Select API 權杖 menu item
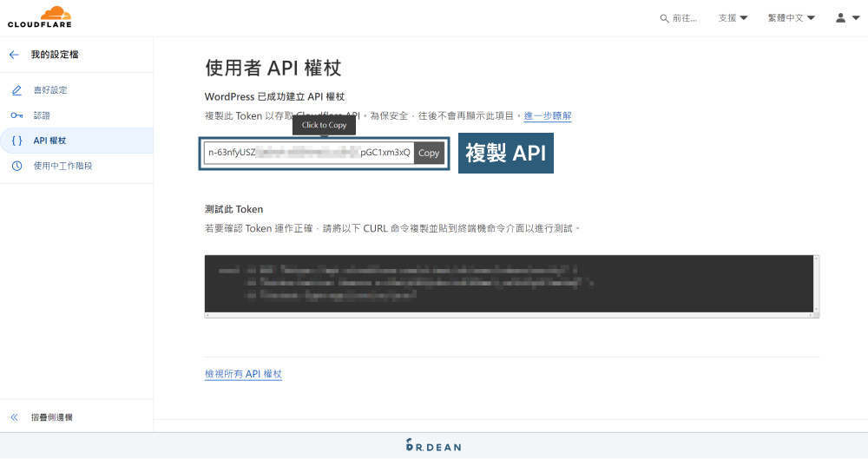 (x=76, y=141)
